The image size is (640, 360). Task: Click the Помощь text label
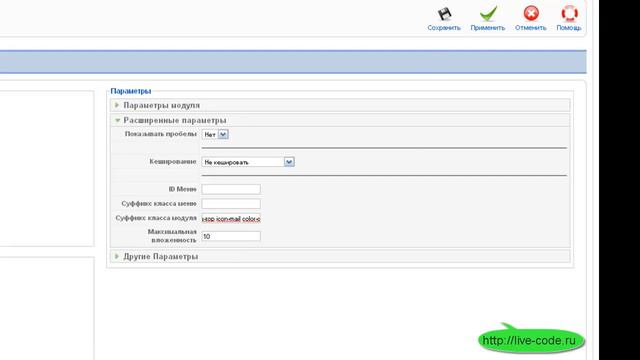pos(569,28)
